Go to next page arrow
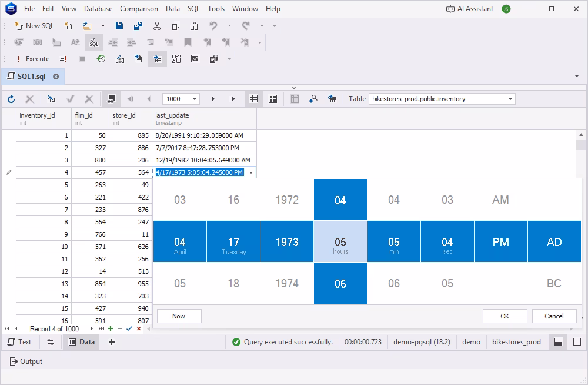 click(x=213, y=99)
